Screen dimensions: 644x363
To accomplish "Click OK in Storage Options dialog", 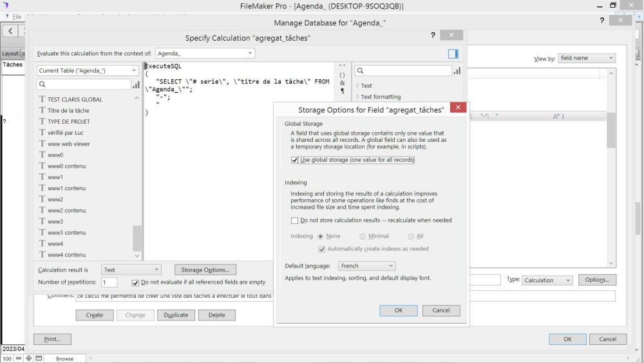I will [398, 310].
